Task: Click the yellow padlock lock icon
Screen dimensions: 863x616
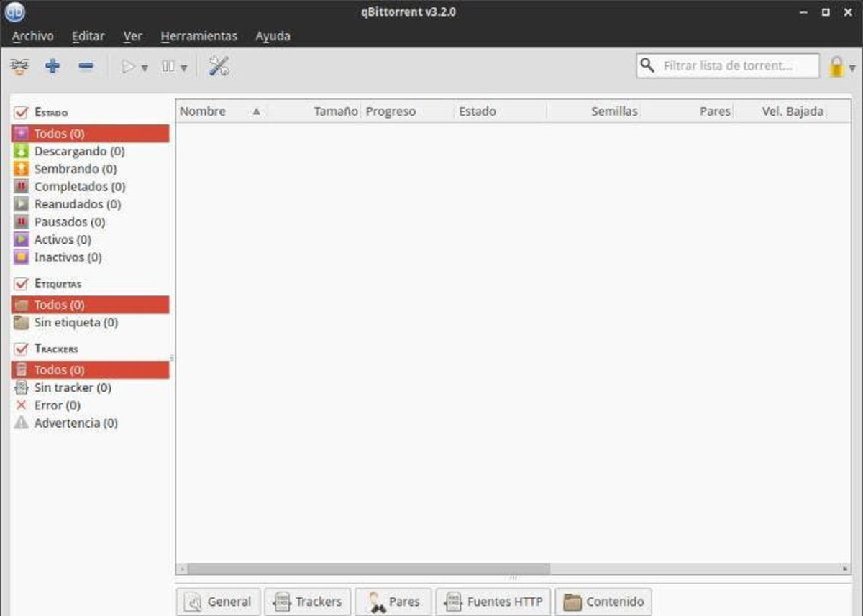Action: (836, 67)
